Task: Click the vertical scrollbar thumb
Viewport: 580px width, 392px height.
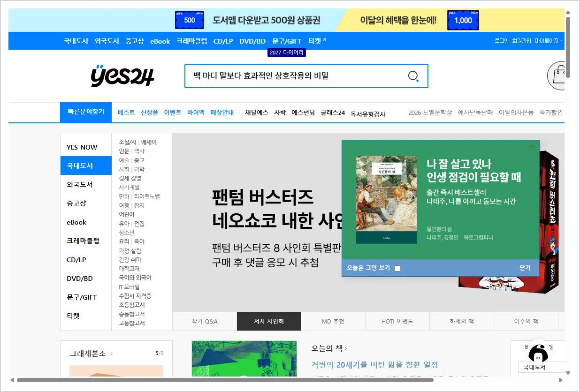Action: click(568, 47)
